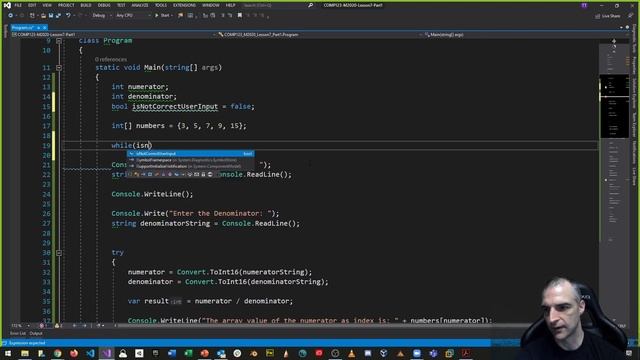Open the VIEW menu
Screen dimensions: 640x360
pos(47,5)
